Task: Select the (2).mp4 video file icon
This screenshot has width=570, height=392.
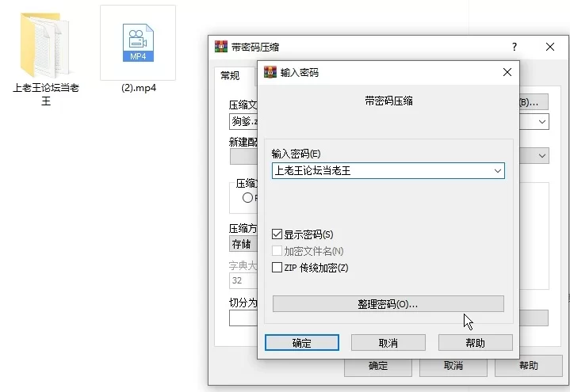Action: 138,43
